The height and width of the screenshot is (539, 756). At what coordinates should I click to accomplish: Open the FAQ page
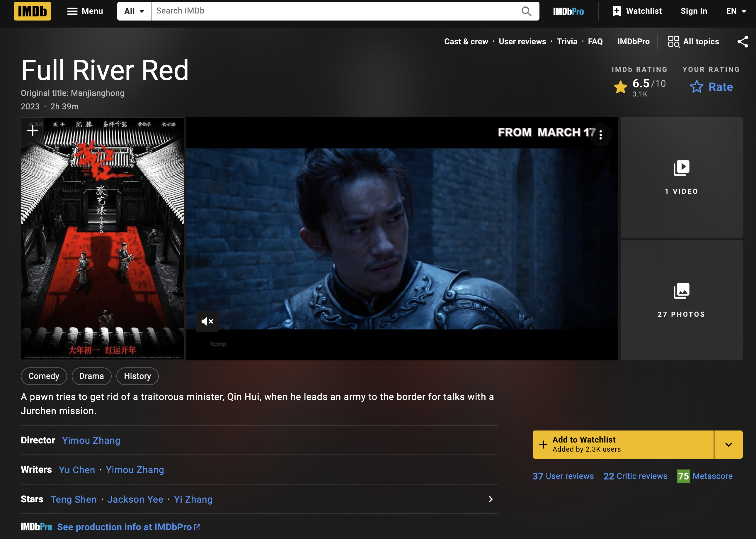click(x=595, y=41)
